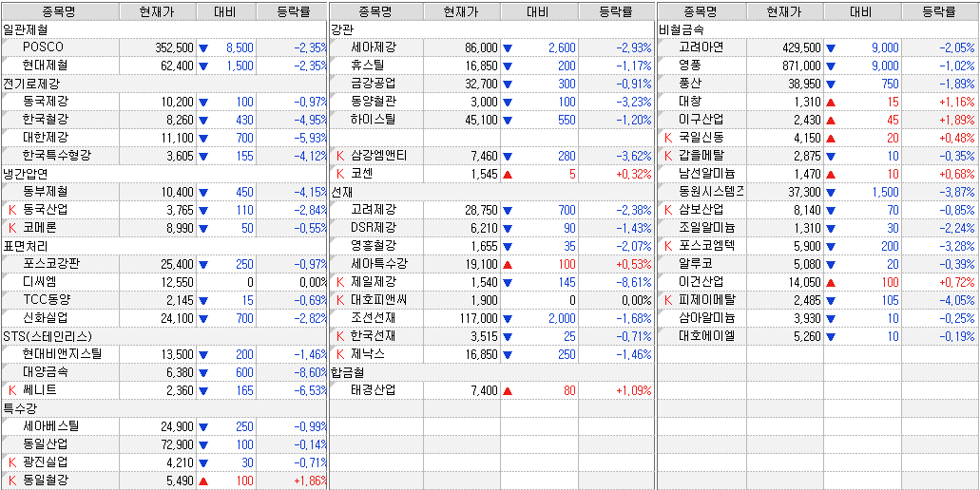
Task: Click the K marker beside 코센
Action: (x=340, y=174)
